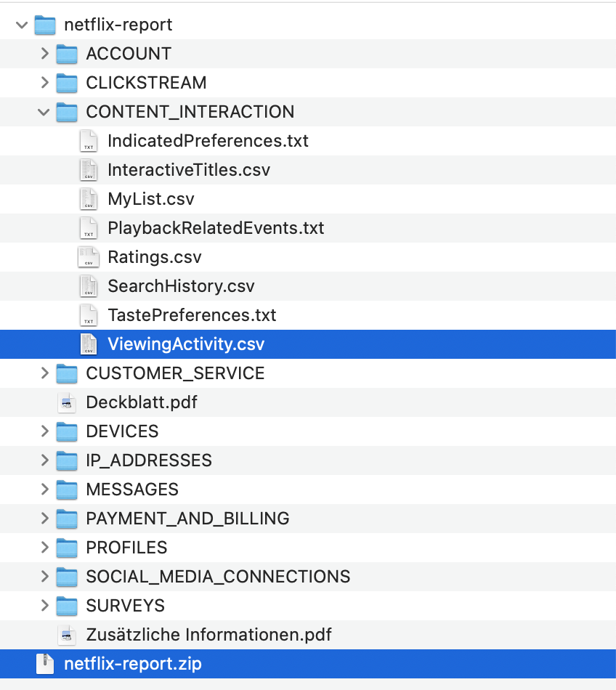Expand the ACCOUNT folder

46,54
